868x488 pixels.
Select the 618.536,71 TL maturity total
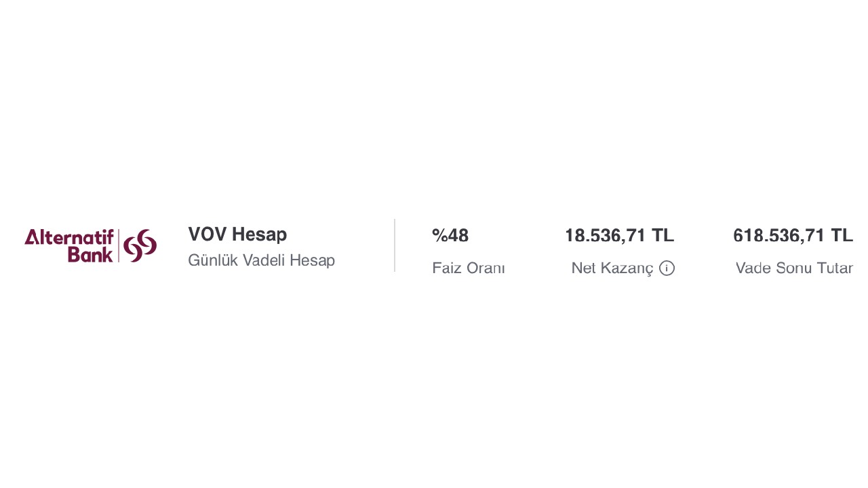point(793,236)
